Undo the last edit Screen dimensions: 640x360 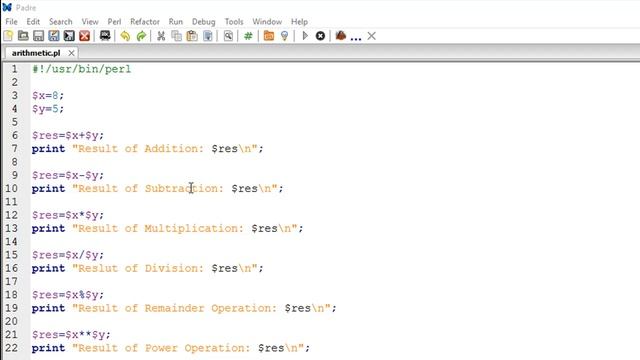tap(125, 36)
